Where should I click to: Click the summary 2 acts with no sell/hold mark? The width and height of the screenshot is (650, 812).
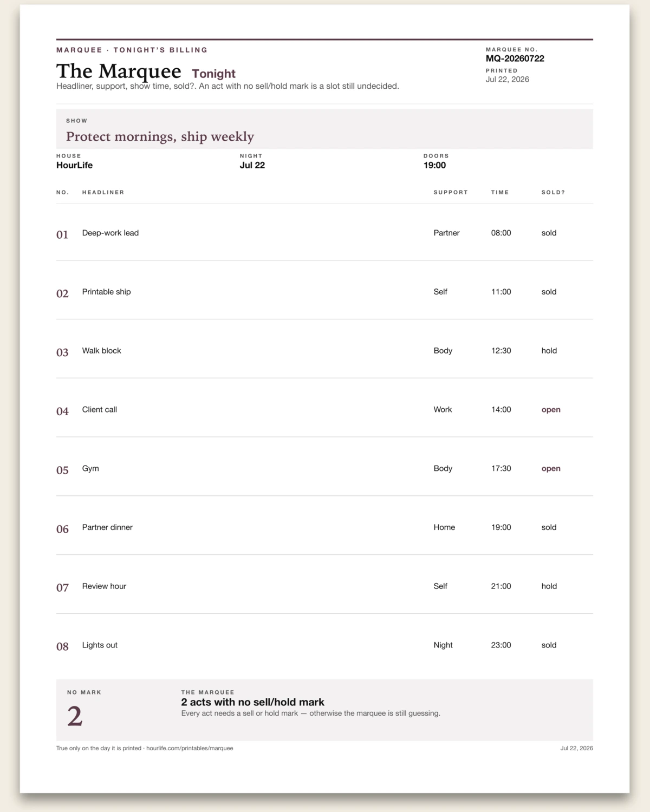click(x=252, y=702)
